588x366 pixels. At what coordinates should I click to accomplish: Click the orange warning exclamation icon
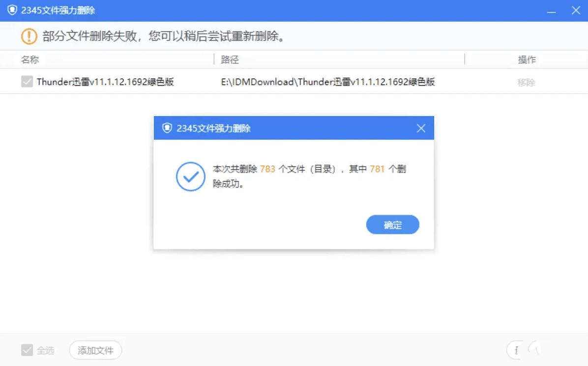pos(29,36)
